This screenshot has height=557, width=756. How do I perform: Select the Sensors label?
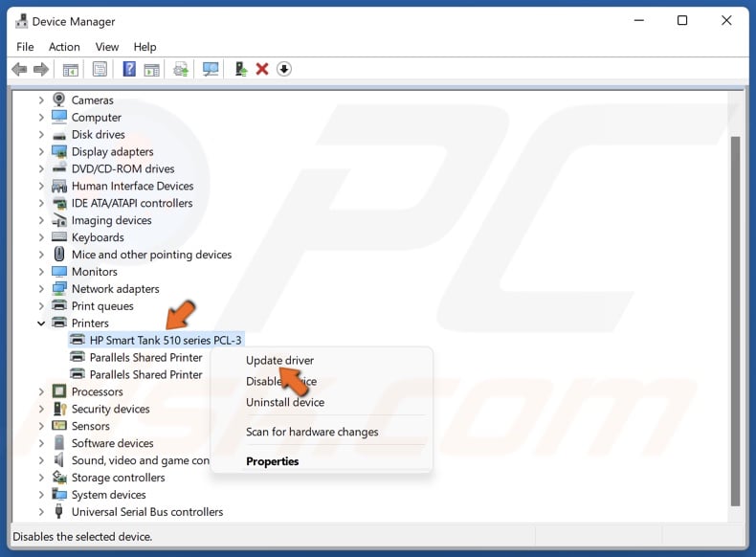tap(91, 426)
